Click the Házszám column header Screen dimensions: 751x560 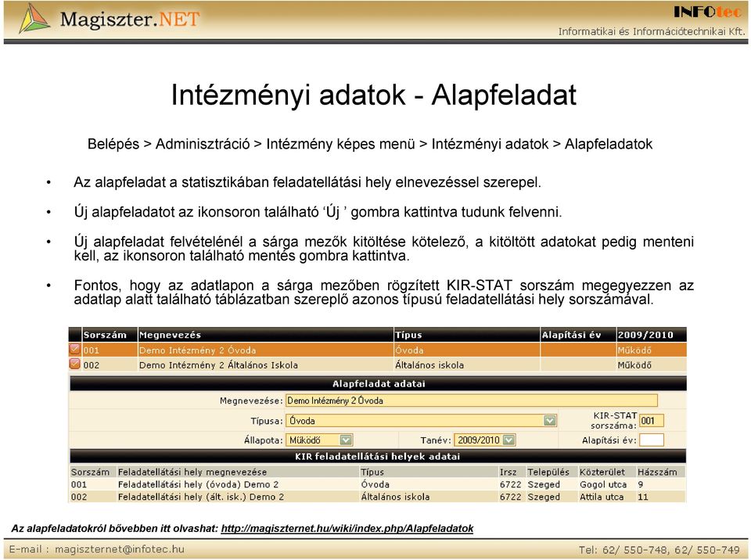[x=657, y=472]
